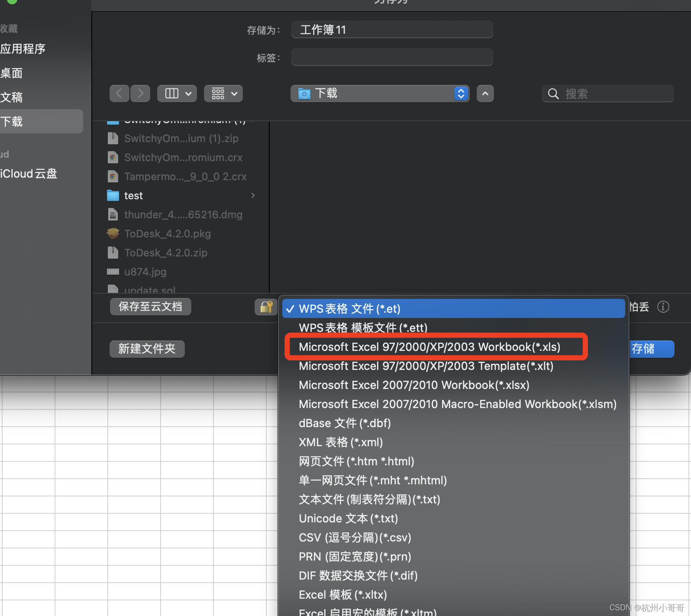Viewport: 691px width, 616px height.
Task: Click the u874.jpg thumbnail icon
Action: (113, 272)
